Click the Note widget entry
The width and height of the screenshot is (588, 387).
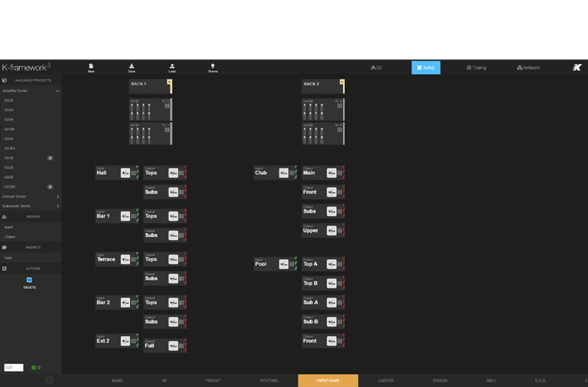[x=8, y=258]
